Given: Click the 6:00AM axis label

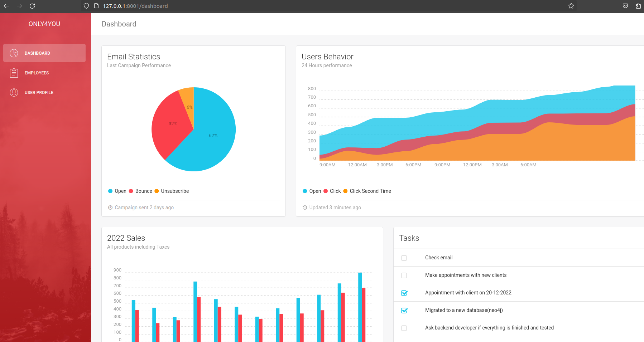Looking at the screenshot, I should pos(528,165).
